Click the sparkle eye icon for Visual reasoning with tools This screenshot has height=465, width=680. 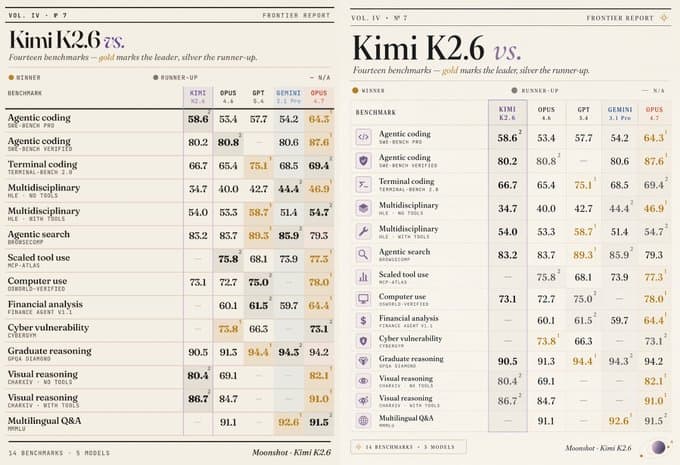(x=363, y=401)
